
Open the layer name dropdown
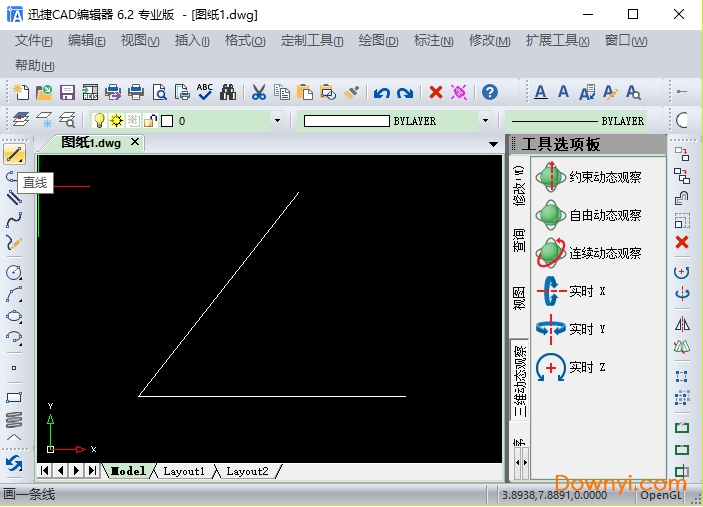pyautogui.click(x=277, y=121)
